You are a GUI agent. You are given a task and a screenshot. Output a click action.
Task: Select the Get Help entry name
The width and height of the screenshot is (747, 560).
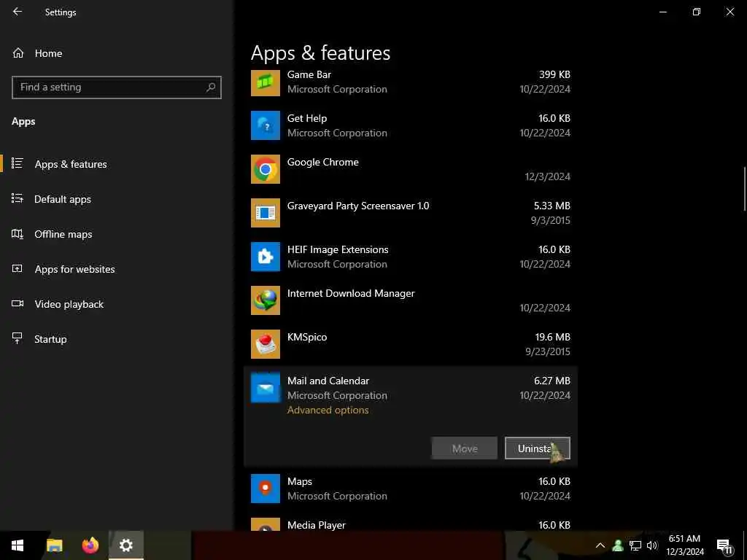[307, 118]
